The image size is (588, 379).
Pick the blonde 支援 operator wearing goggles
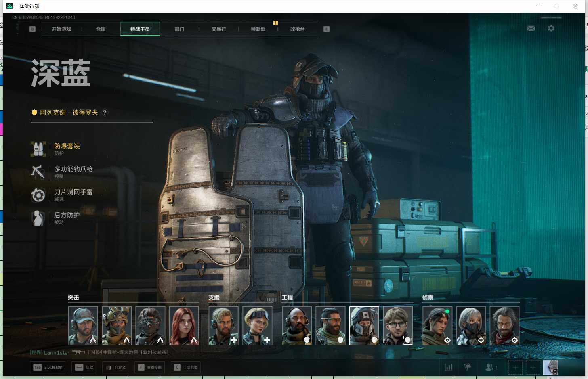[x=257, y=325]
